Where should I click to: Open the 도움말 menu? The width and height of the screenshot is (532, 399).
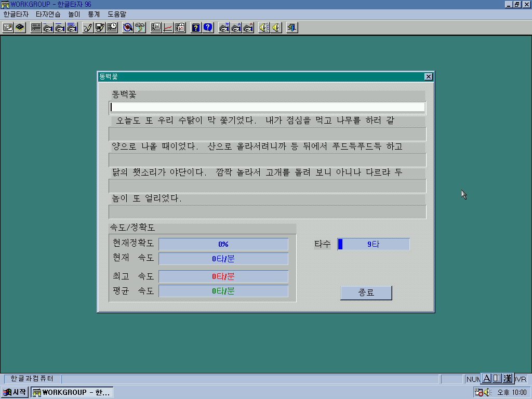(117, 14)
